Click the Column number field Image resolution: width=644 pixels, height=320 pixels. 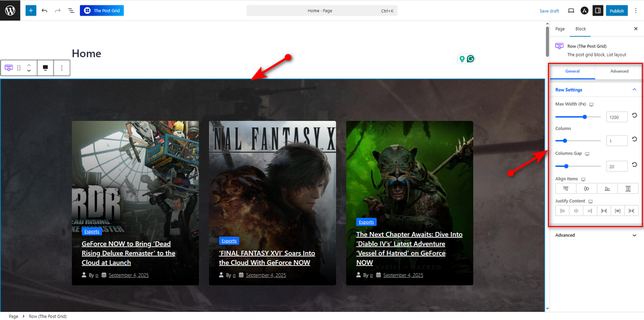pyautogui.click(x=617, y=141)
